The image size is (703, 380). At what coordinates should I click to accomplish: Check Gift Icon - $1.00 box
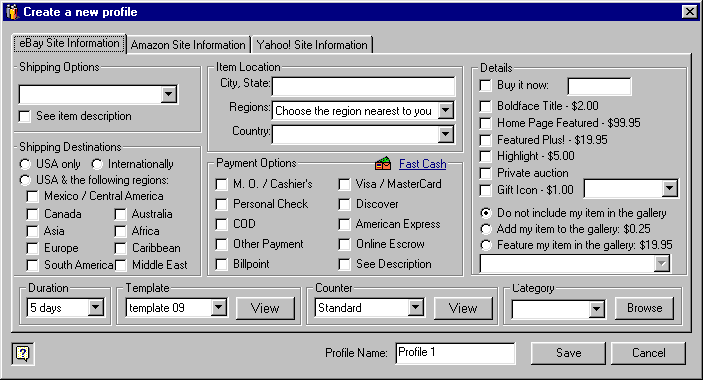pyautogui.click(x=485, y=190)
